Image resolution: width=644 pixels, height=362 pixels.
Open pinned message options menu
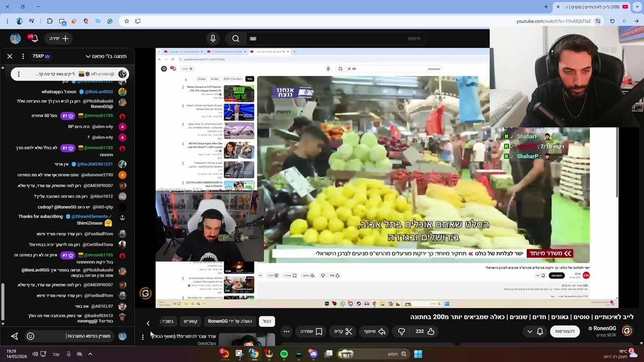19,74
